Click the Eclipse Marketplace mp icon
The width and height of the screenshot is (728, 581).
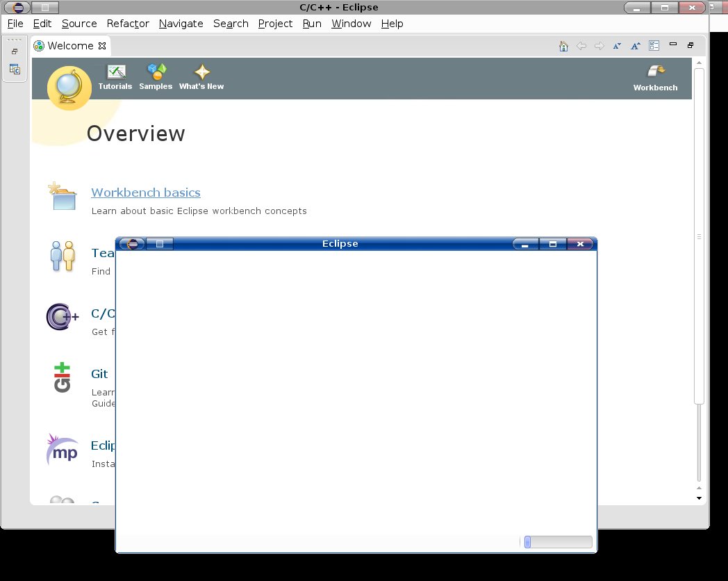63,450
